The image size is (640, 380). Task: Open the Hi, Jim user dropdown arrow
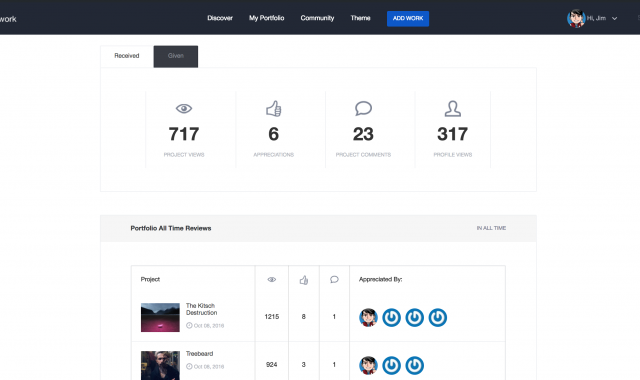(x=614, y=18)
